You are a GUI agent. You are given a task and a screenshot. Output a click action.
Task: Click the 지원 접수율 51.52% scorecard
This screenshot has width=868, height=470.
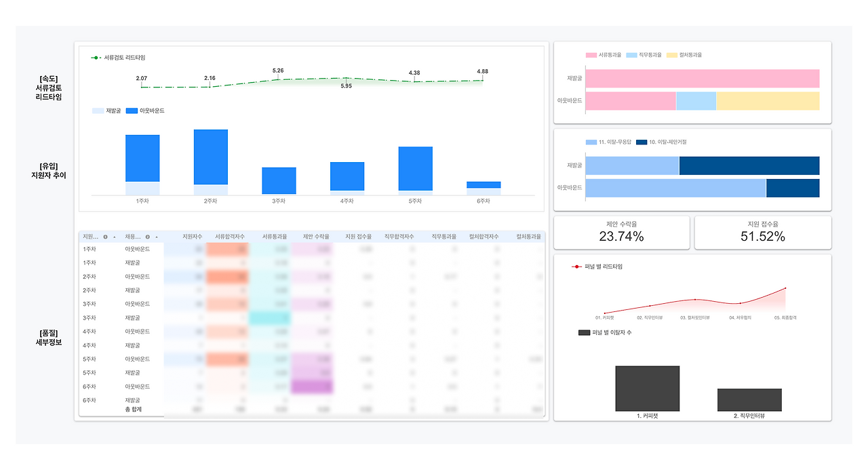[763, 233]
